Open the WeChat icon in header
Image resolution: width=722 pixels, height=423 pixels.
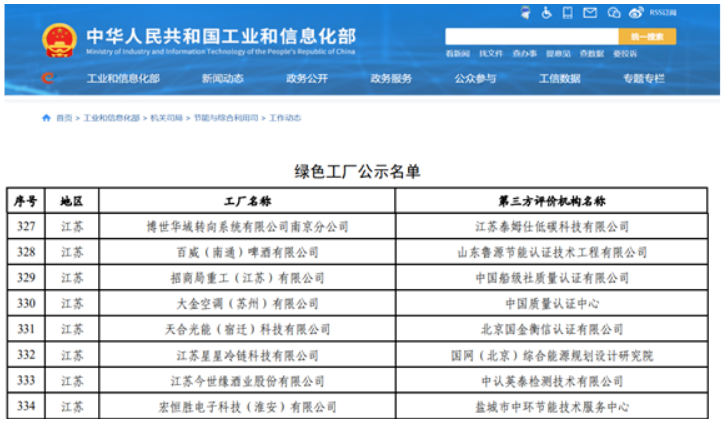pos(613,13)
